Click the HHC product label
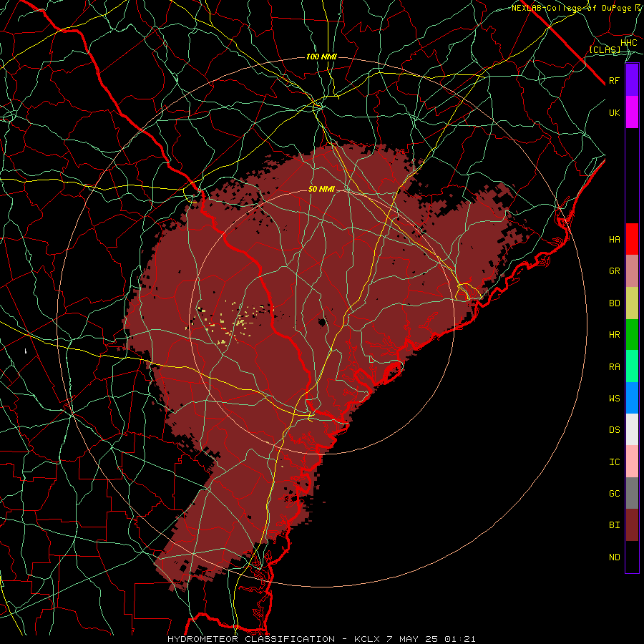 point(628,43)
